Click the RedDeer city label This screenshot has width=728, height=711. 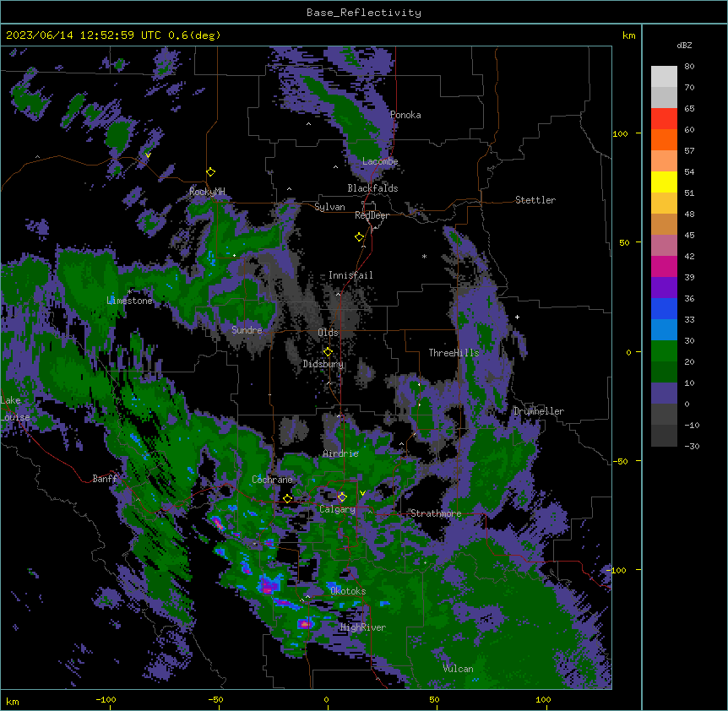[372, 215]
